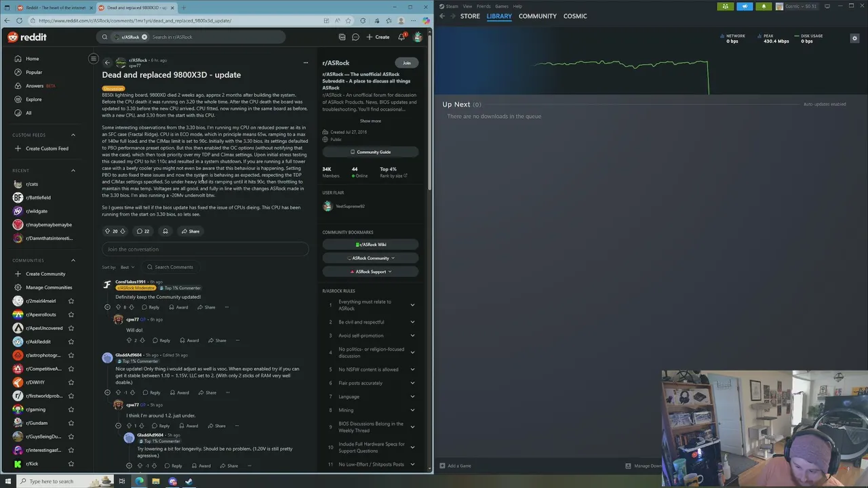Click Create post button in Reddit header
Screen dimensions: 868x488
point(378,37)
